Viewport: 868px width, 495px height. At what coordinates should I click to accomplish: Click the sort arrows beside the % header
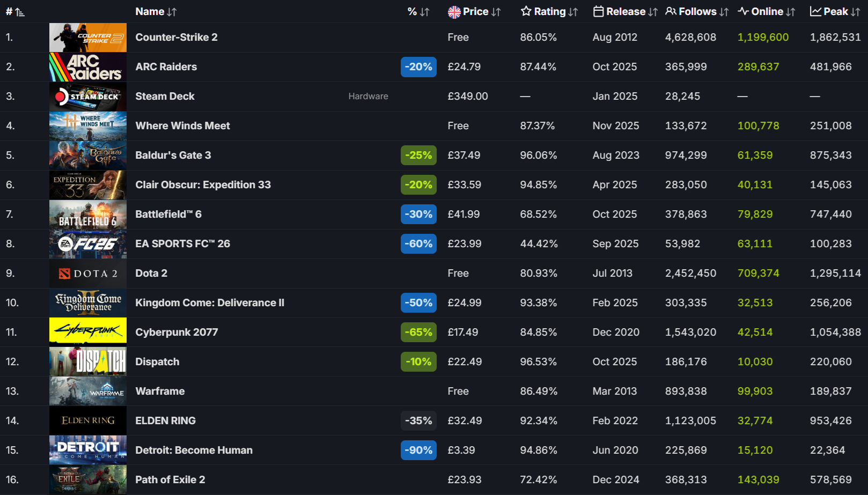[x=424, y=12]
